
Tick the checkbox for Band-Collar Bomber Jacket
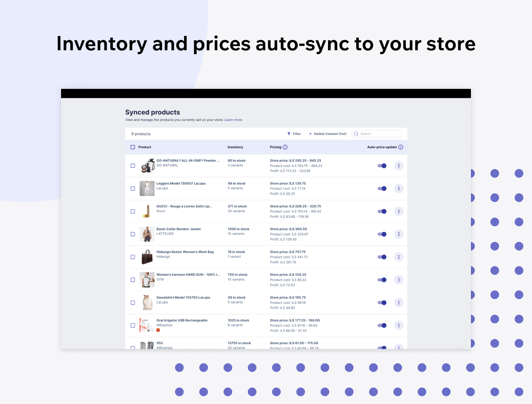[x=133, y=234]
